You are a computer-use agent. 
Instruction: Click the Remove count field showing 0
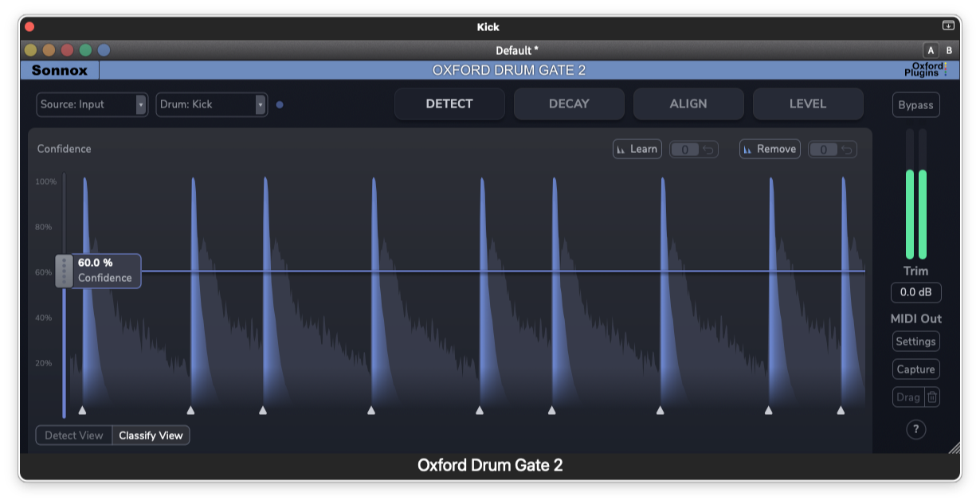tap(823, 150)
